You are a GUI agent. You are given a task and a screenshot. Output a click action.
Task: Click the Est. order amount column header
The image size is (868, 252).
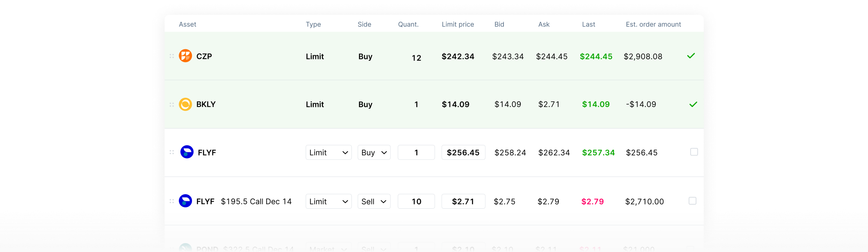click(653, 24)
